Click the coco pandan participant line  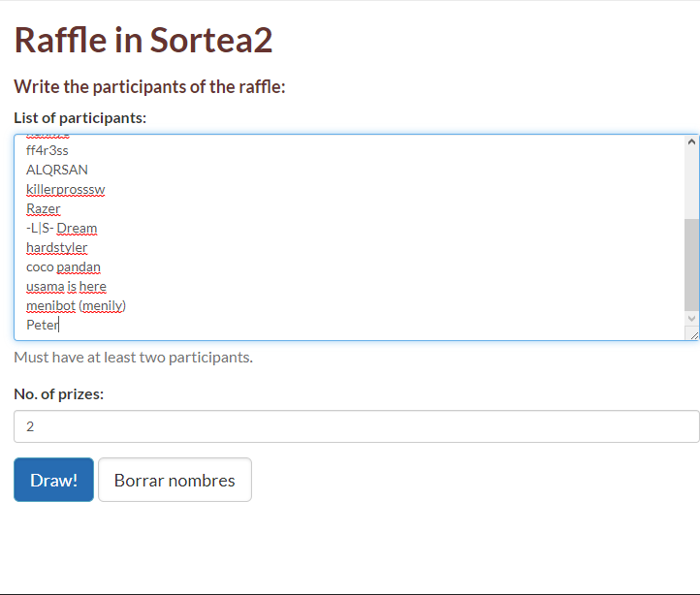63,266
